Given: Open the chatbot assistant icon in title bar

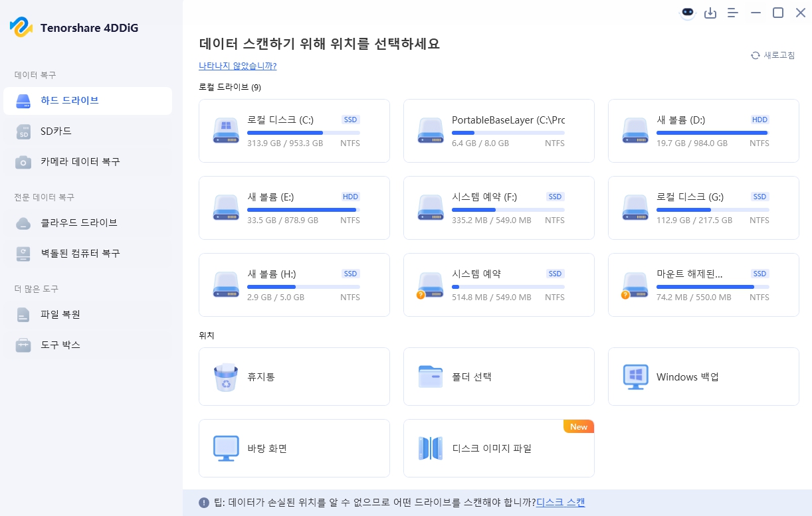Looking at the screenshot, I should 688,13.
